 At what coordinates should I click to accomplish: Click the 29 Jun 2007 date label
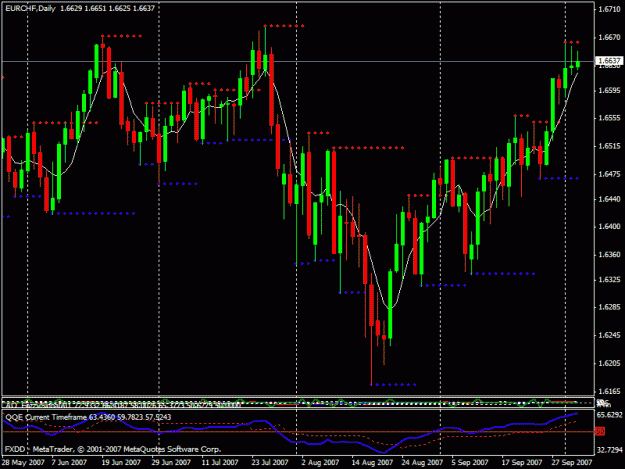point(171,463)
